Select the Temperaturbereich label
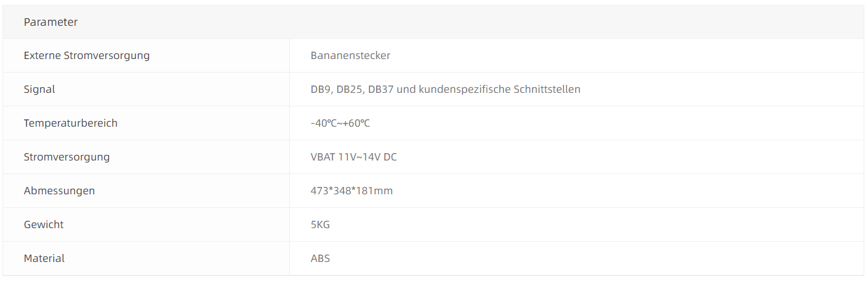This screenshot has height=289, width=868. point(71,123)
